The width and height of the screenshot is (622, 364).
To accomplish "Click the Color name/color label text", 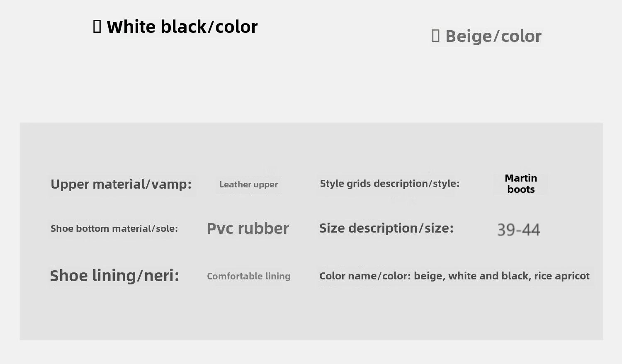I will [x=365, y=276].
